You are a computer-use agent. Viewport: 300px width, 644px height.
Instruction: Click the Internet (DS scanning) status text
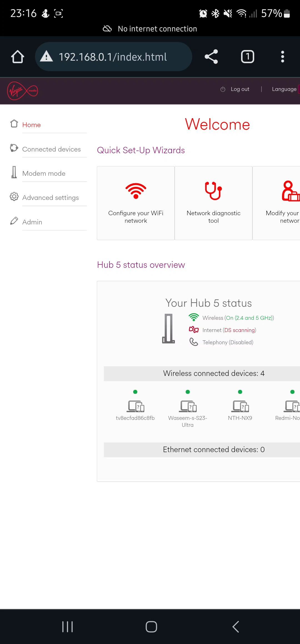pos(229,330)
